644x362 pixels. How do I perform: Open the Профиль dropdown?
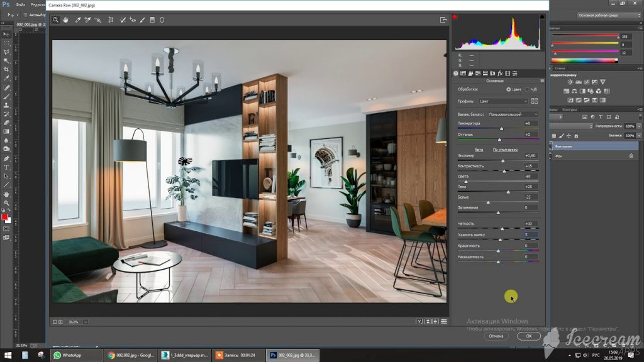click(x=504, y=101)
